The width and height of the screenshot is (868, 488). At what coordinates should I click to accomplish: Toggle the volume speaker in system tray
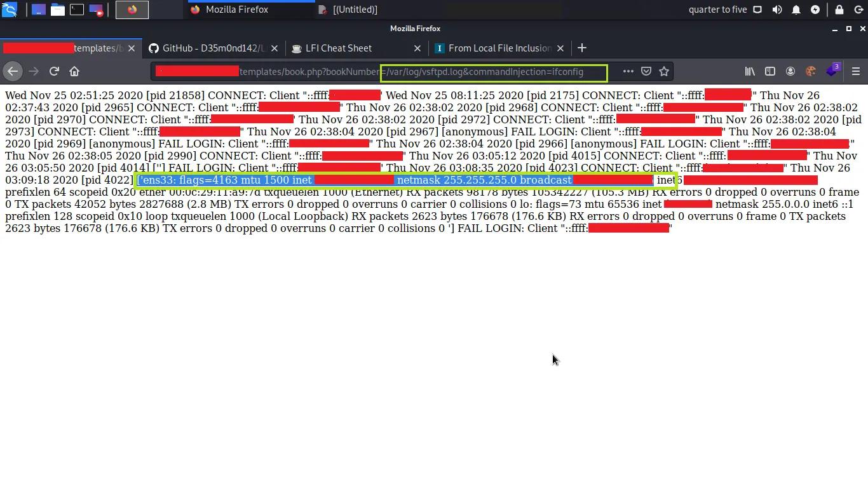tap(776, 10)
